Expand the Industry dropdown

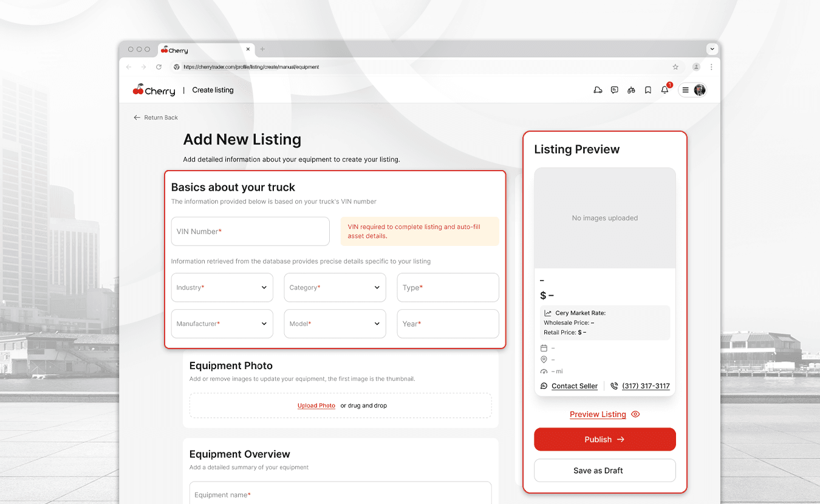coord(222,287)
